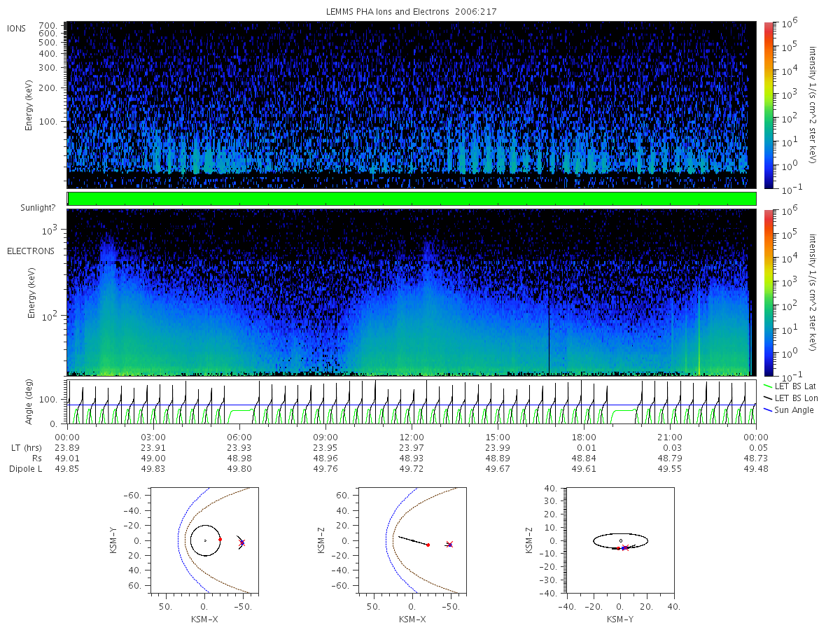Viewport: 840px width, 630px height.
Task: Click the Rs value '48.84'
Action: point(584,458)
